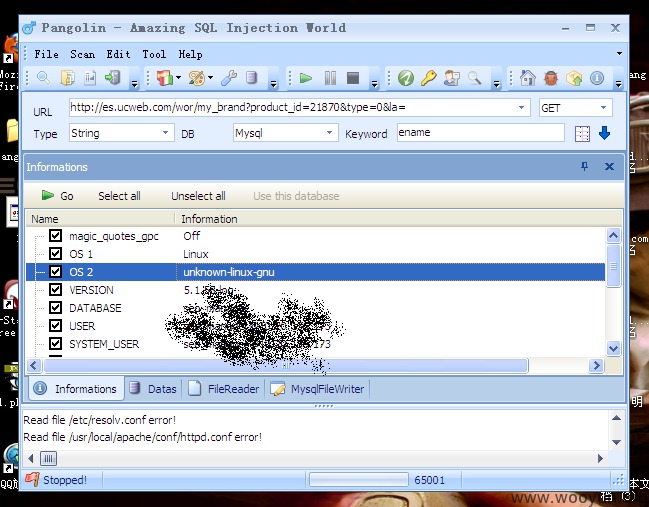Open the menu bar overflow arrow
Viewport: 649px width, 507px height.
click(x=619, y=53)
